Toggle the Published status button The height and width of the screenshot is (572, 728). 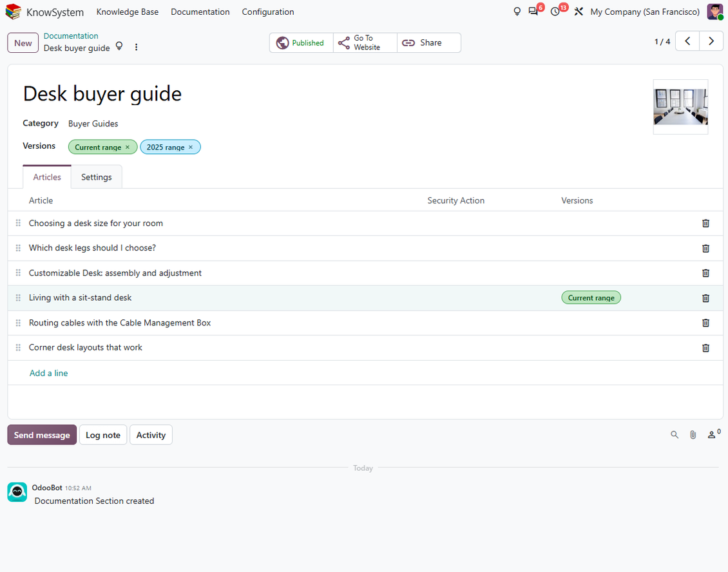302,43
